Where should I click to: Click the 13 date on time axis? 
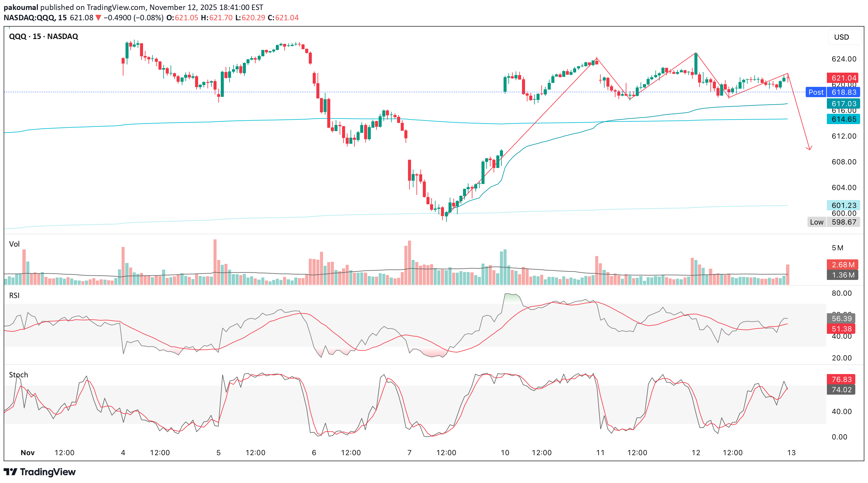tap(791, 453)
